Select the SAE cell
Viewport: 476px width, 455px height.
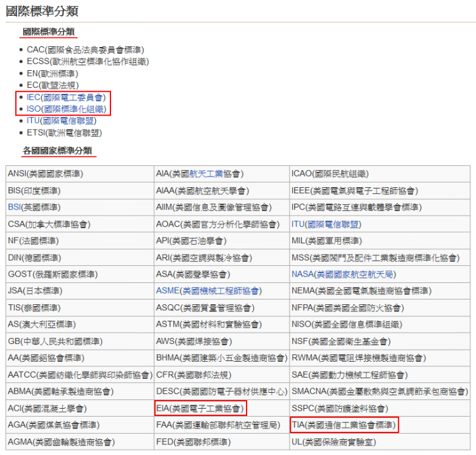coord(380,375)
